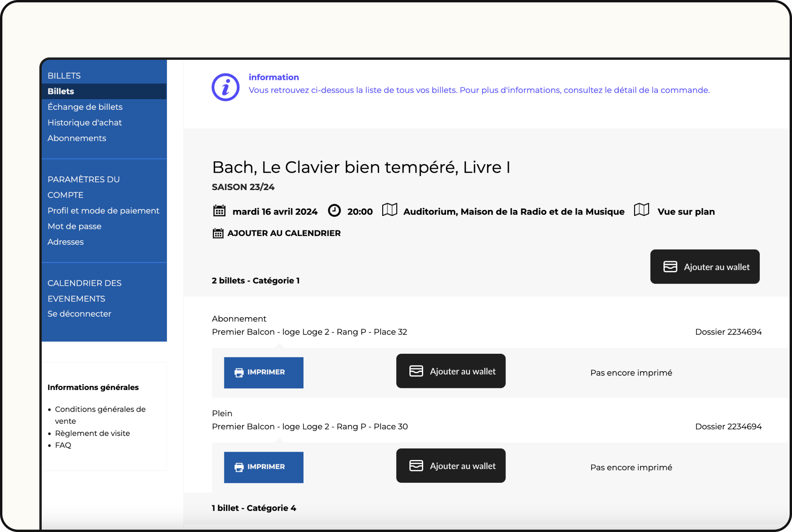792x532 pixels.
Task: Open CALENDRIER DES EVENEMENTS
Action: coord(85,291)
